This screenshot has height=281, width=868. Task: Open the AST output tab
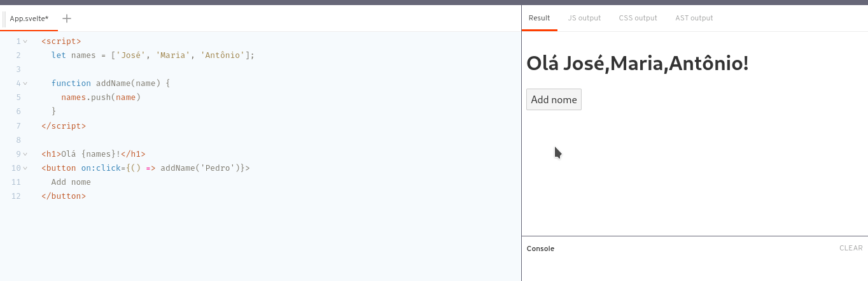694,18
